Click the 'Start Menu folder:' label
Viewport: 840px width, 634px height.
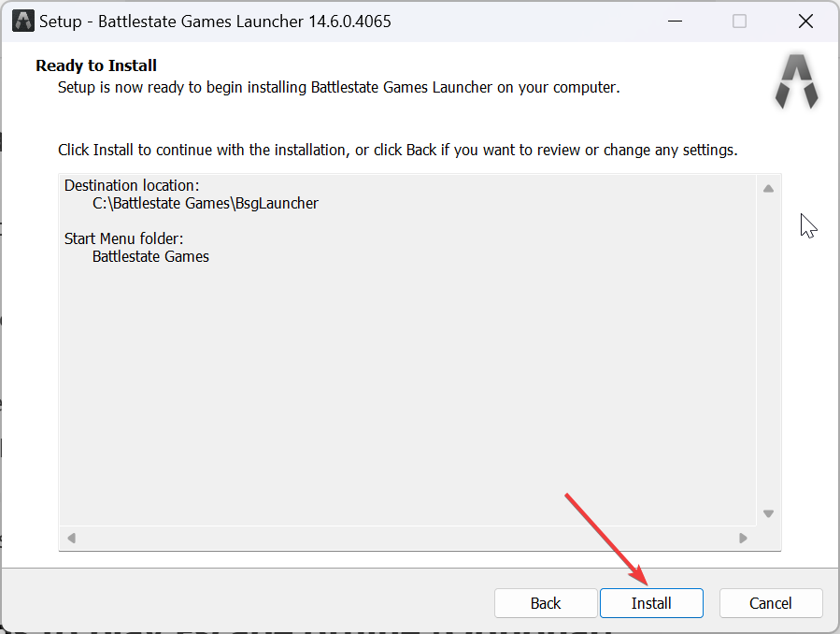(x=123, y=238)
